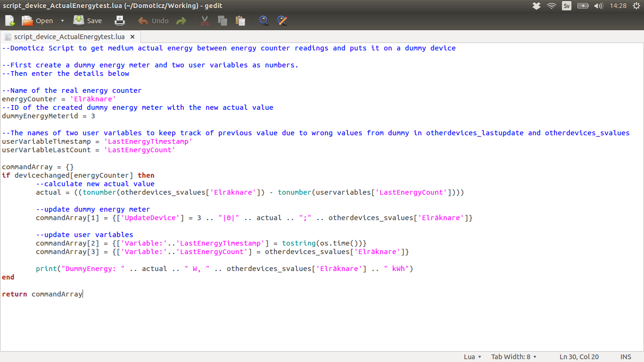Open the Find and Replace tool
This screenshot has width=644, height=362.
point(282,21)
